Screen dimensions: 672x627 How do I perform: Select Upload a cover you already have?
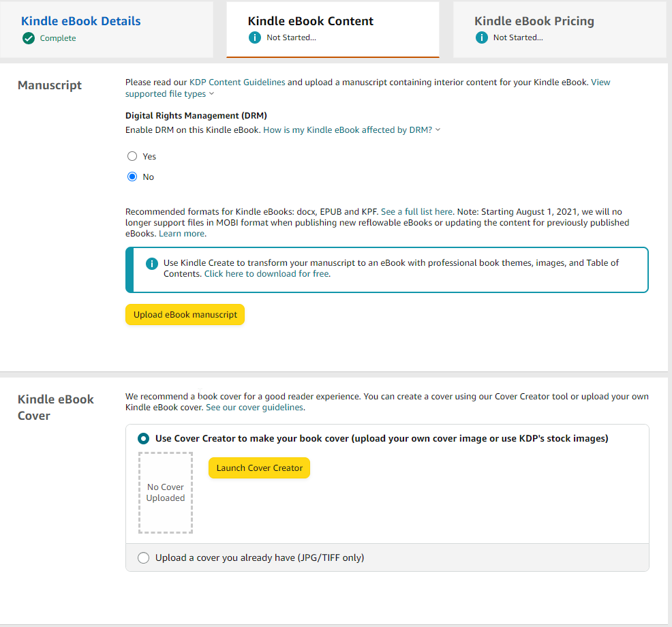(143, 557)
